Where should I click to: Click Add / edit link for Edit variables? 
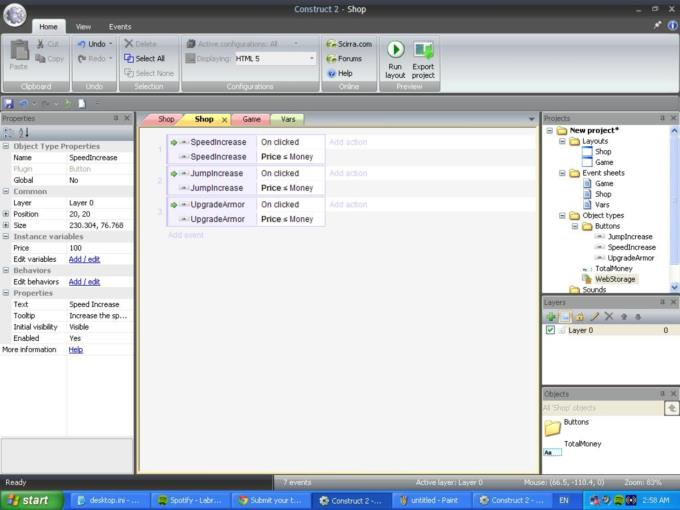(x=85, y=259)
